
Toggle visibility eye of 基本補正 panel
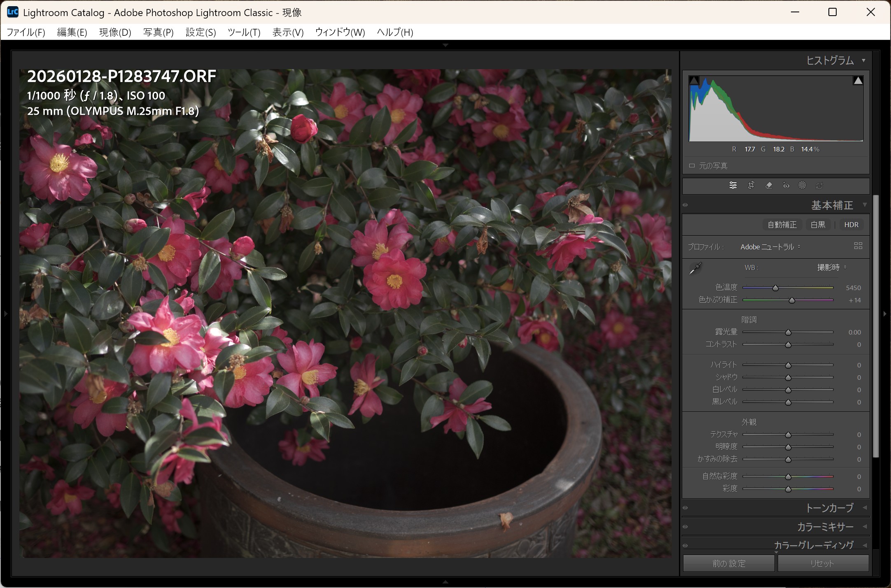[685, 205]
